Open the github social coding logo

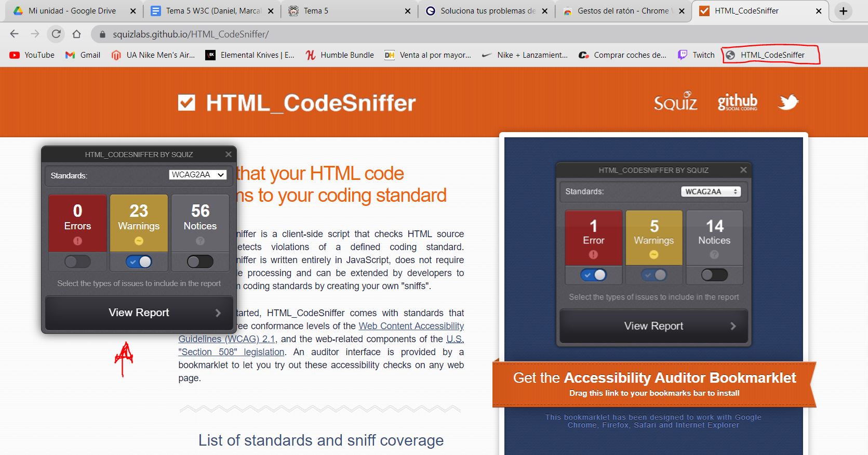pyautogui.click(x=737, y=102)
